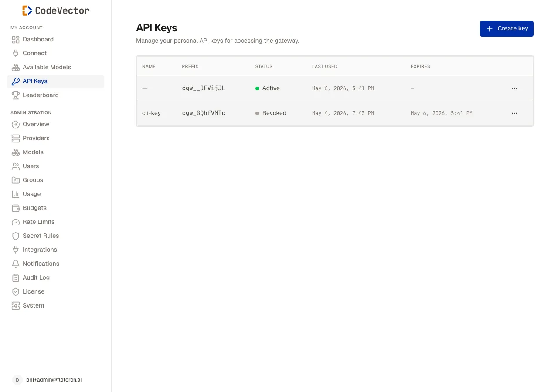Click the System settings icon
This screenshot has width=558, height=392.
(16, 306)
